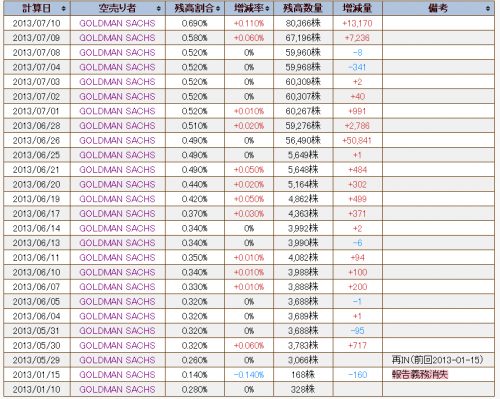This screenshot has width=500, height=399.
Task: Click the highlighted 報告義務消失 note
Action: click(420, 375)
